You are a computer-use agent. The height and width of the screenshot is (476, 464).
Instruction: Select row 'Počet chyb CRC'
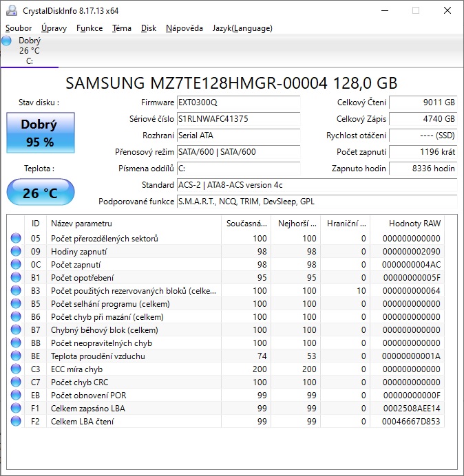[x=226, y=382]
